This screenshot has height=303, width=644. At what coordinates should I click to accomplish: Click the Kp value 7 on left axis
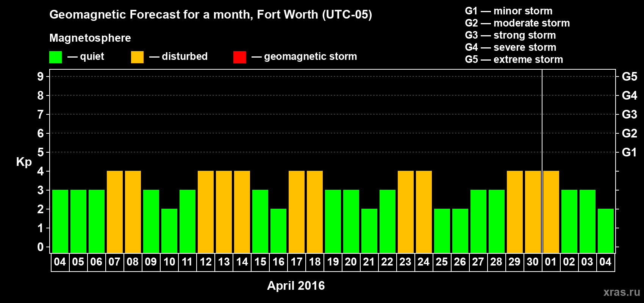point(41,114)
